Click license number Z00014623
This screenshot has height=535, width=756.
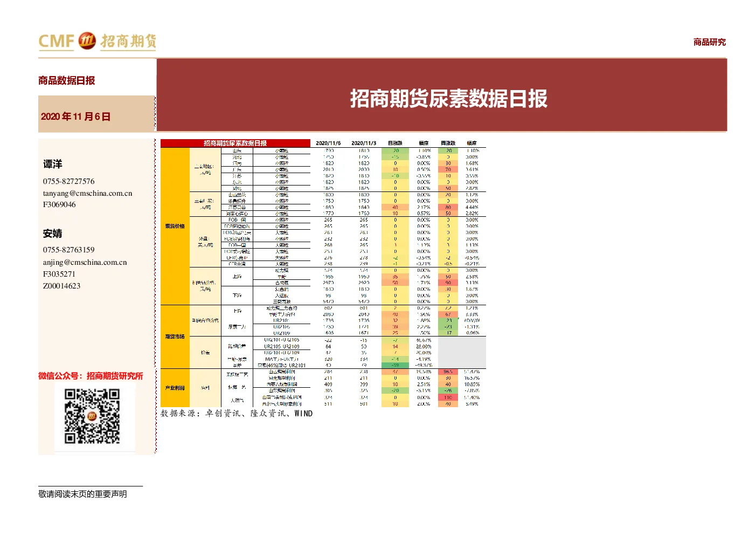pyautogui.click(x=61, y=286)
